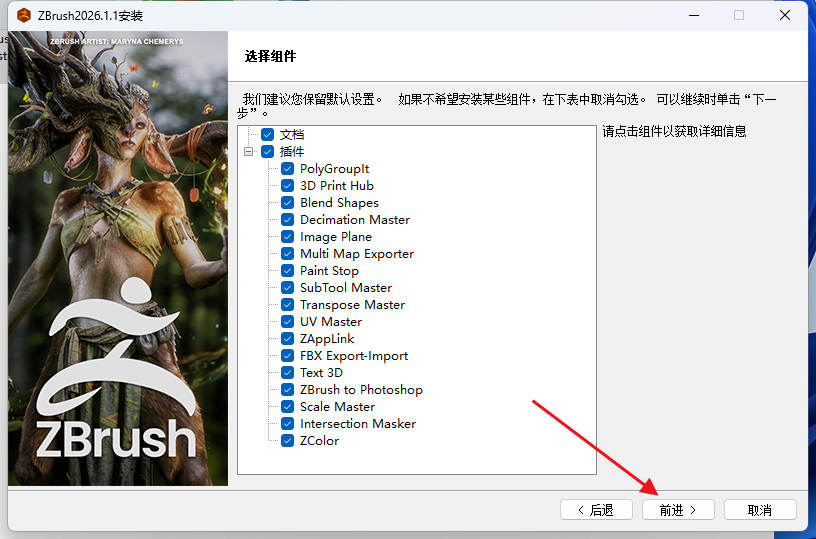Toggle the 插件 group checkbox
The image size is (816, 539).
[267, 152]
